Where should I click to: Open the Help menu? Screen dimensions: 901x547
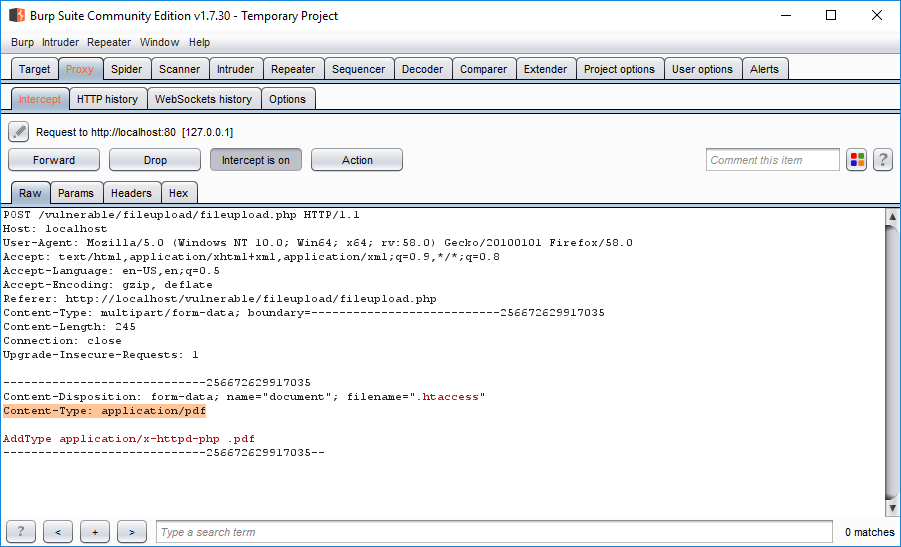(199, 42)
